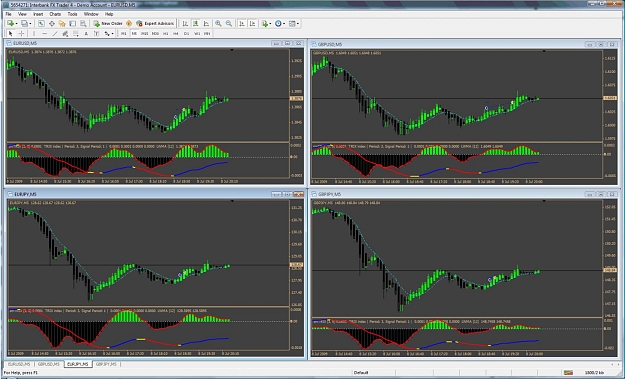Zoom out on the chart
625x379 pixels.
229,24
